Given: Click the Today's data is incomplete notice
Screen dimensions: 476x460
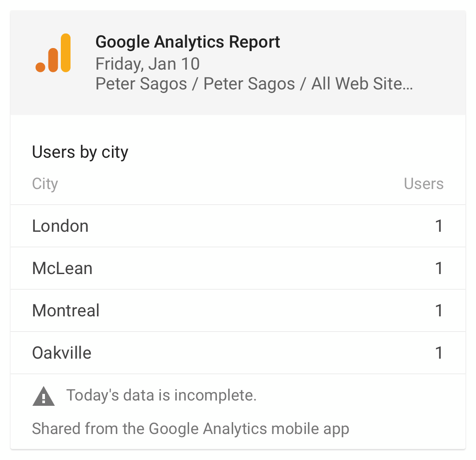Looking at the screenshot, I should pos(161,395).
